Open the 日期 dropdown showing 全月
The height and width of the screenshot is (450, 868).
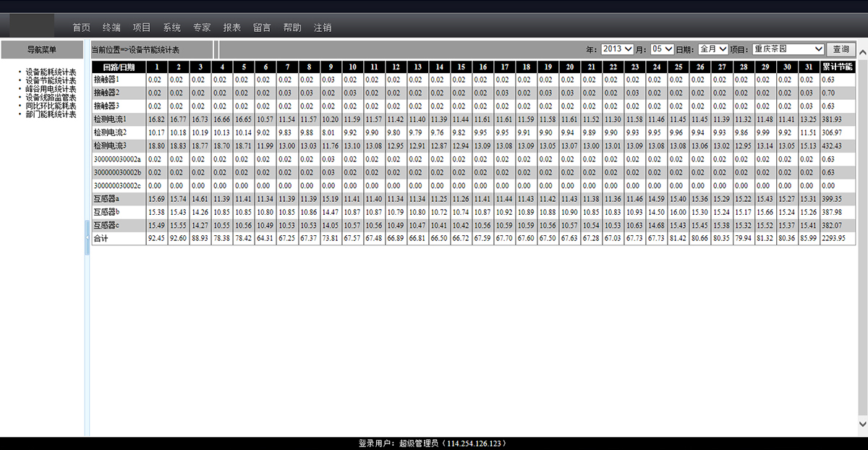(x=712, y=49)
